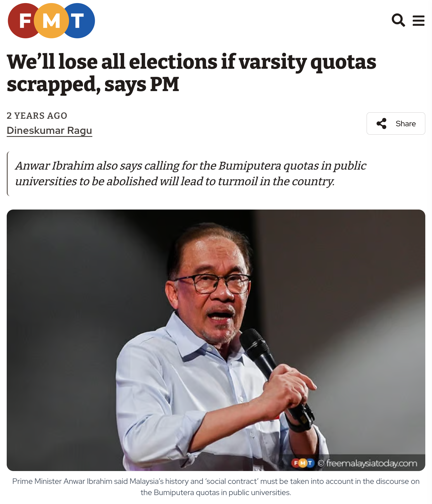This screenshot has height=504, width=432.
Task: Open author Dineskumar Ragu's profile link
Action: pos(49,130)
